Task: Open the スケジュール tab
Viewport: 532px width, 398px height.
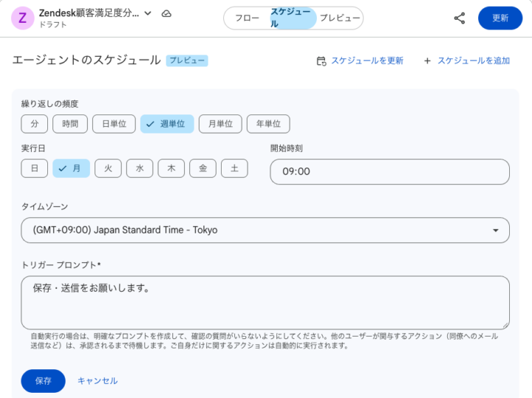Action: (x=293, y=18)
